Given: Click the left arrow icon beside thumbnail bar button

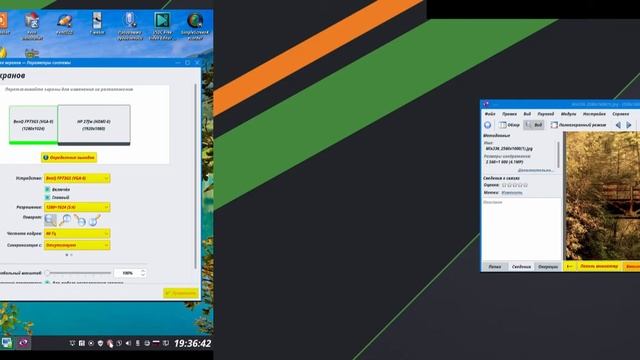Looking at the screenshot, I should [x=570, y=267].
